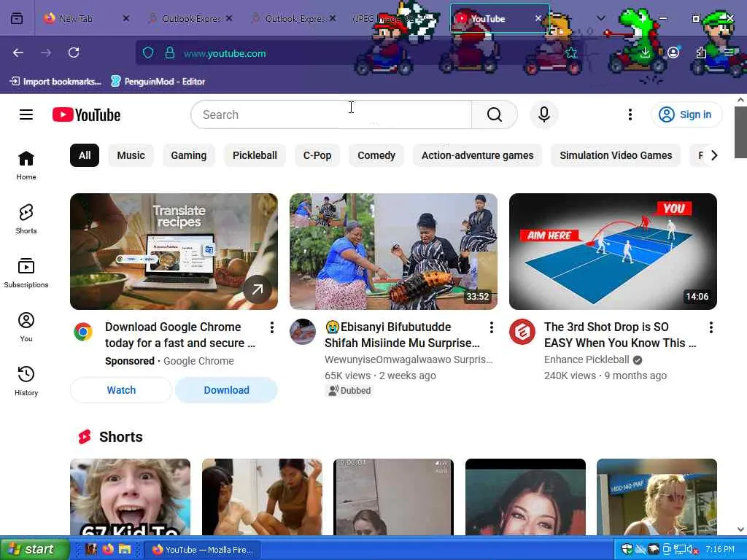Click the YouTube logo
The height and width of the screenshot is (560, 747).
[x=86, y=114]
